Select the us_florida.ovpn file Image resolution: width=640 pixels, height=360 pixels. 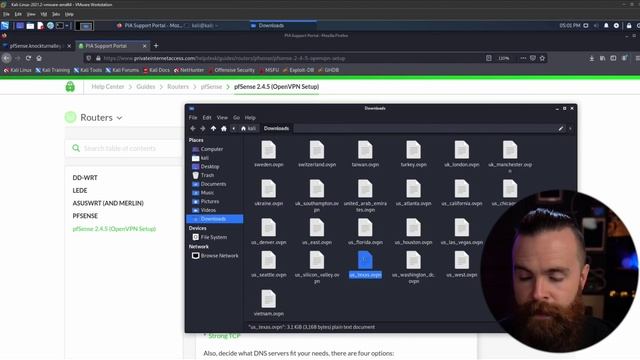365,231
